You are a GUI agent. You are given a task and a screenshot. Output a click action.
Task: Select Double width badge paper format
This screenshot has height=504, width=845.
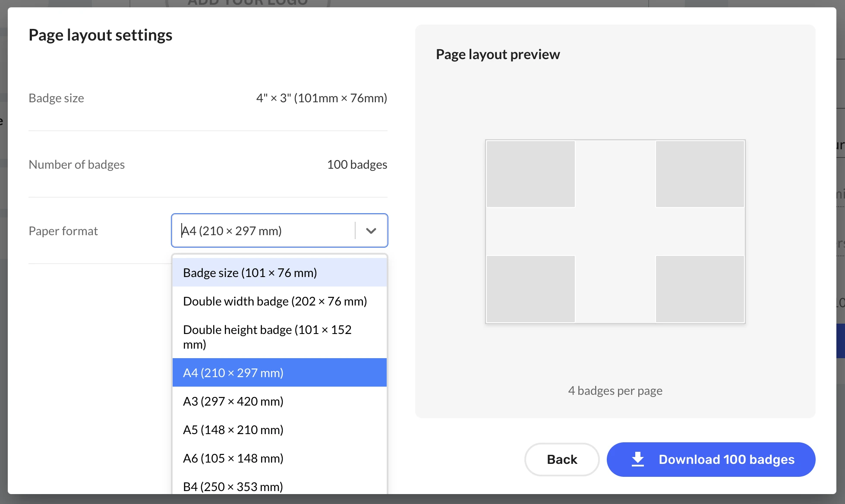(275, 301)
